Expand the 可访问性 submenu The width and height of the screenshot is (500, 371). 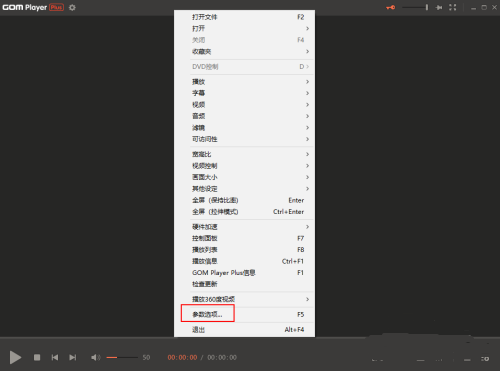244,139
